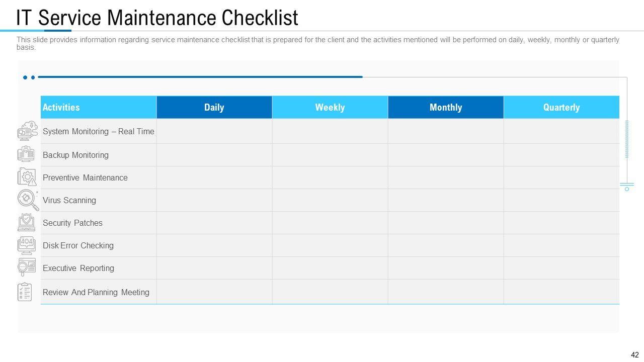Click the slide number 42
The image size is (644, 362).
coord(634,354)
